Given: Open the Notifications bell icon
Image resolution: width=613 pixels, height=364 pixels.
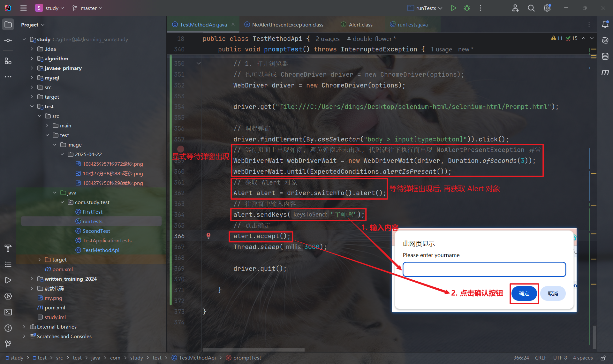Looking at the screenshot, I should pos(605,25).
